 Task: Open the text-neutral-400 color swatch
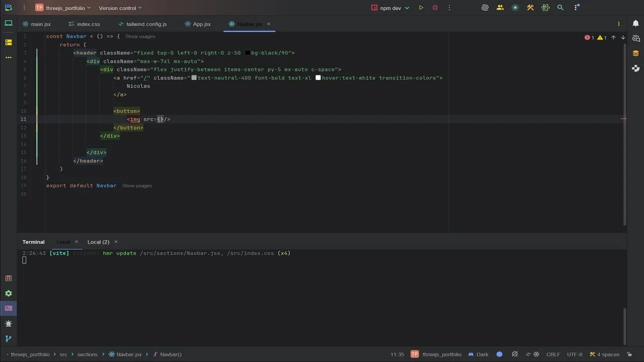click(x=194, y=78)
